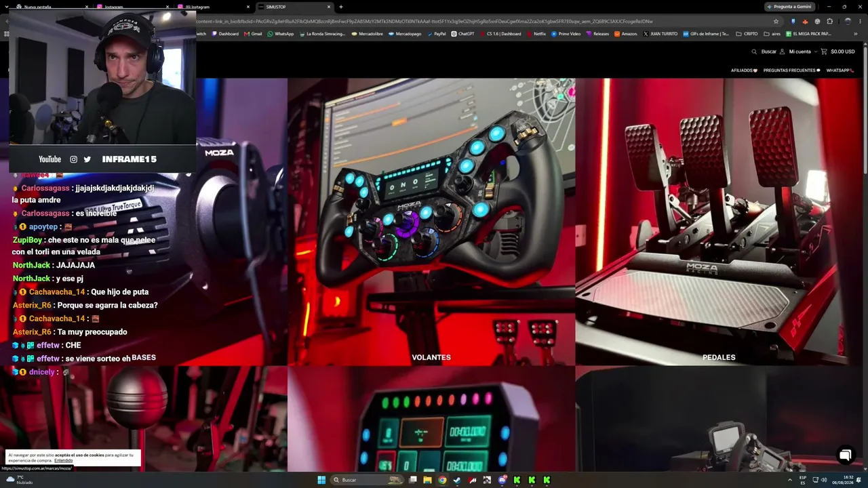
Task: Open the BASES category tile
Action: pyautogui.click(x=144, y=222)
